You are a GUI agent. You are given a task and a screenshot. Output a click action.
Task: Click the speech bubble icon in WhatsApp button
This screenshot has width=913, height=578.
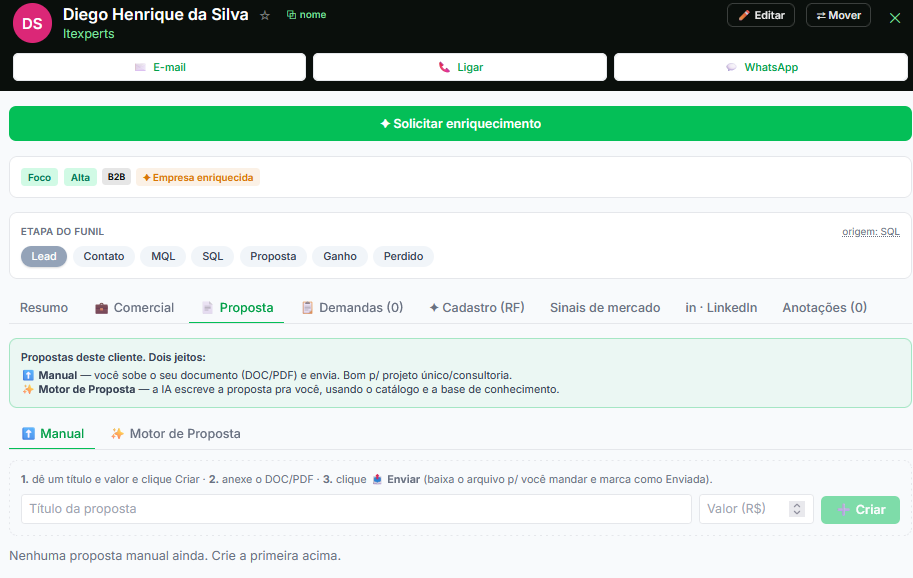(731, 67)
